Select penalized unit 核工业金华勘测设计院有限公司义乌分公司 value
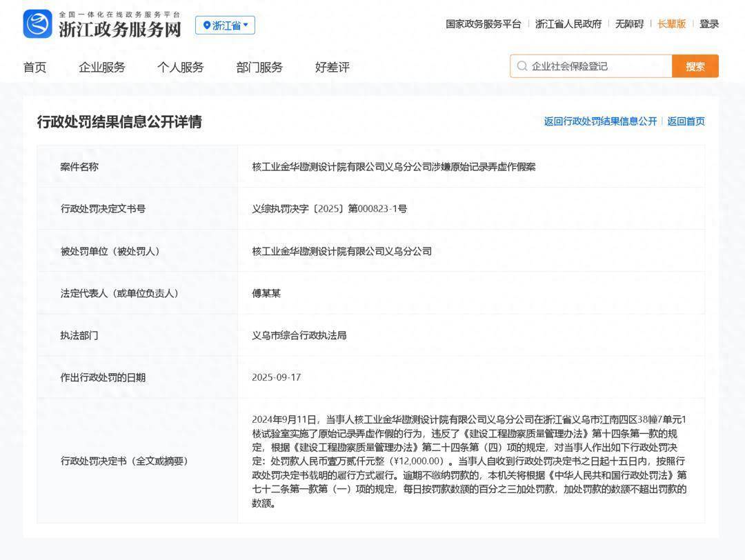The image size is (745, 560). point(342,251)
